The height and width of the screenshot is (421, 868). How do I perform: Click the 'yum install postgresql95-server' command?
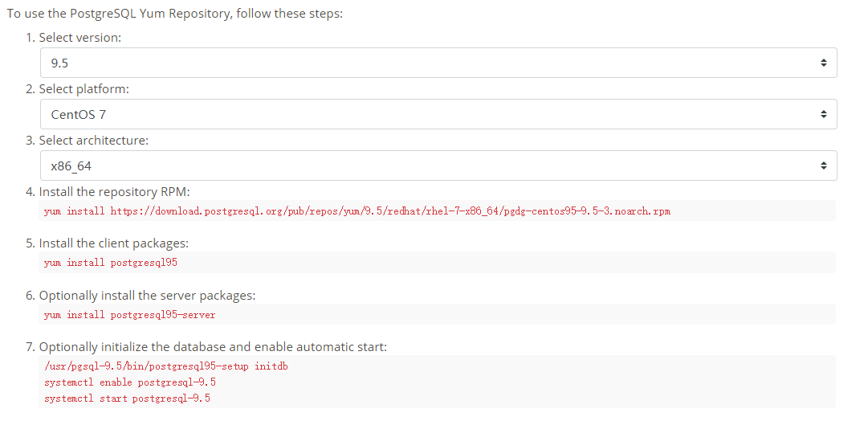click(x=129, y=315)
